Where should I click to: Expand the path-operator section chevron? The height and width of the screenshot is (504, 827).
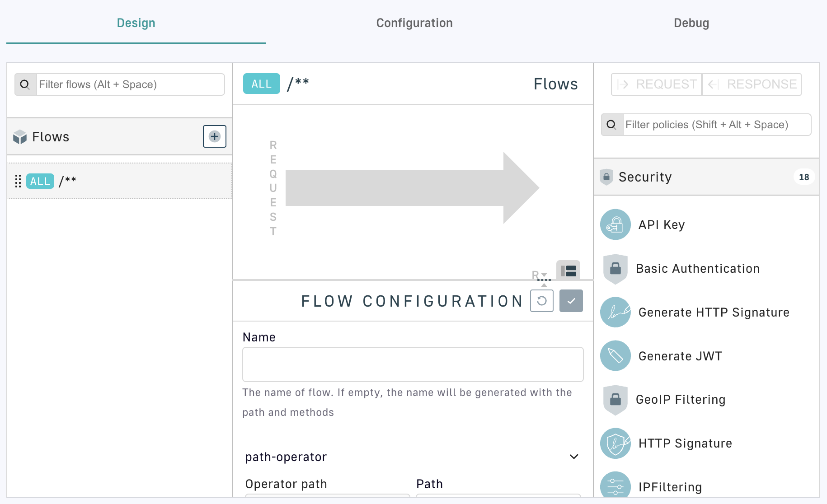tap(574, 457)
